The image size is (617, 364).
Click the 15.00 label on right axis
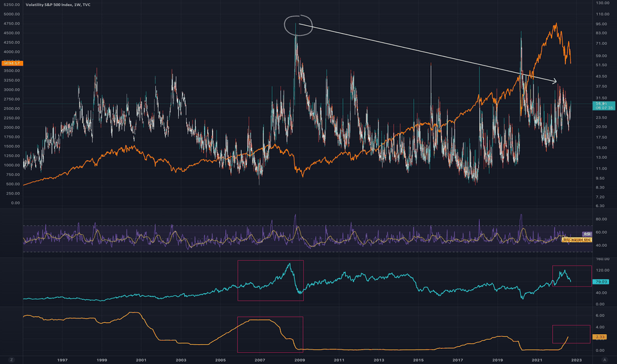pyautogui.click(x=601, y=148)
